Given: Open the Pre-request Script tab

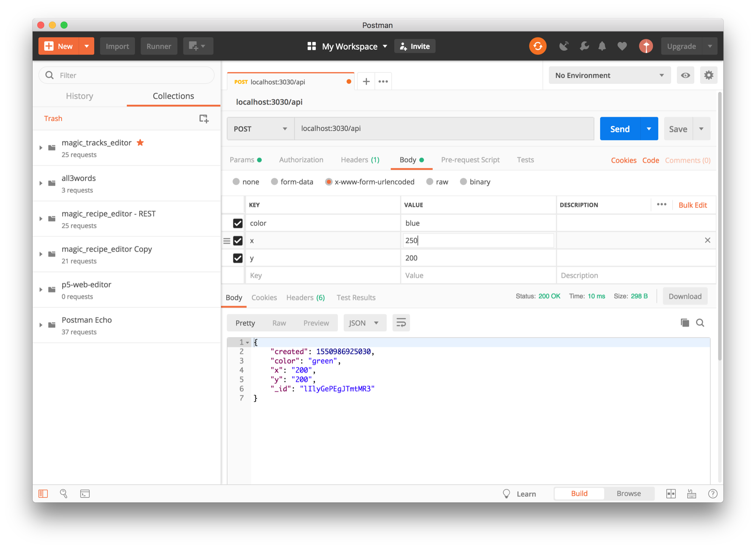Looking at the screenshot, I should pyautogui.click(x=470, y=160).
